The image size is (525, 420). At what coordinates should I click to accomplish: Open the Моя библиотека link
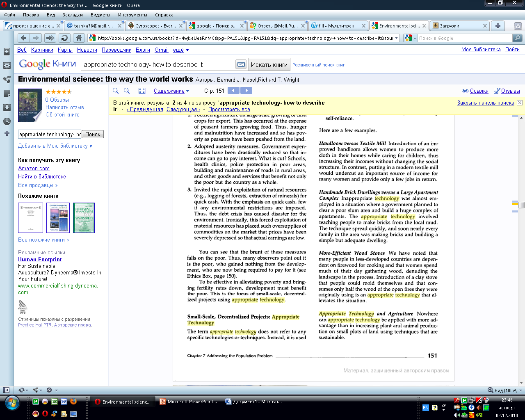(481, 50)
